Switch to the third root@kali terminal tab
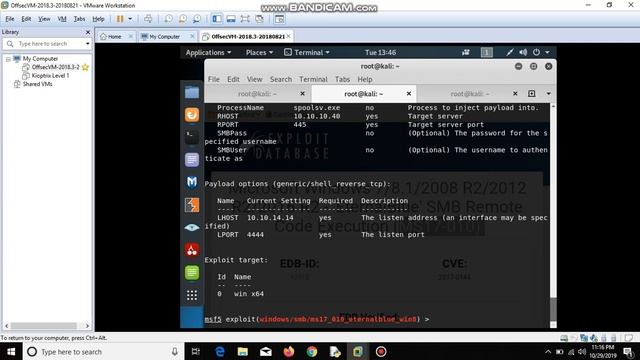The image size is (640, 360). click(469, 94)
